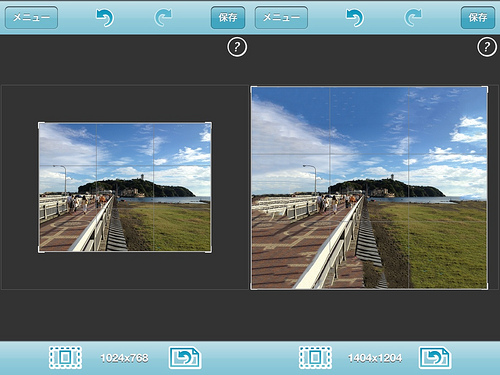The width and height of the screenshot is (500, 375).
Task: Click the redo arrow in right panel
Action: 413,18
